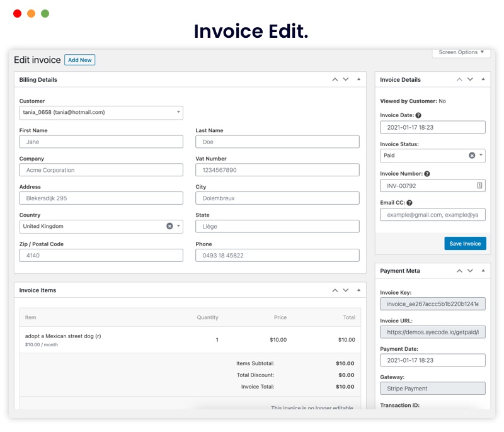Click the Total column header

pyautogui.click(x=349, y=317)
